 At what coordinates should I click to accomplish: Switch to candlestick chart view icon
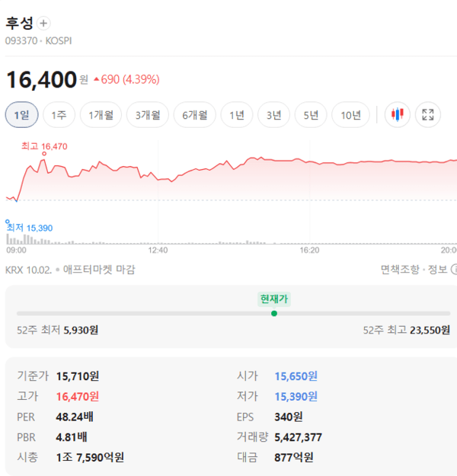click(x=397, y=115)
